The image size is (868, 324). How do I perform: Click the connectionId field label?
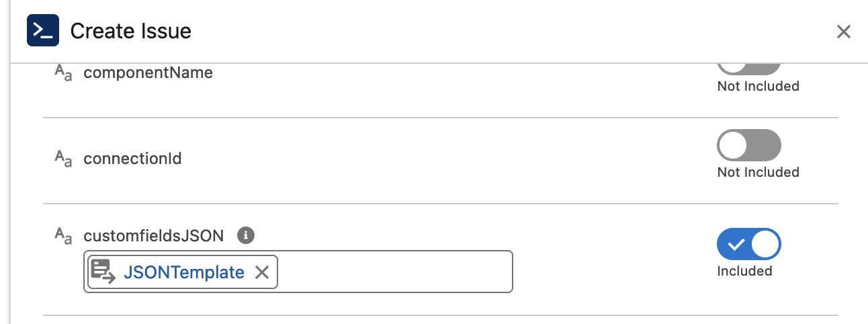[x=132, y=159]
